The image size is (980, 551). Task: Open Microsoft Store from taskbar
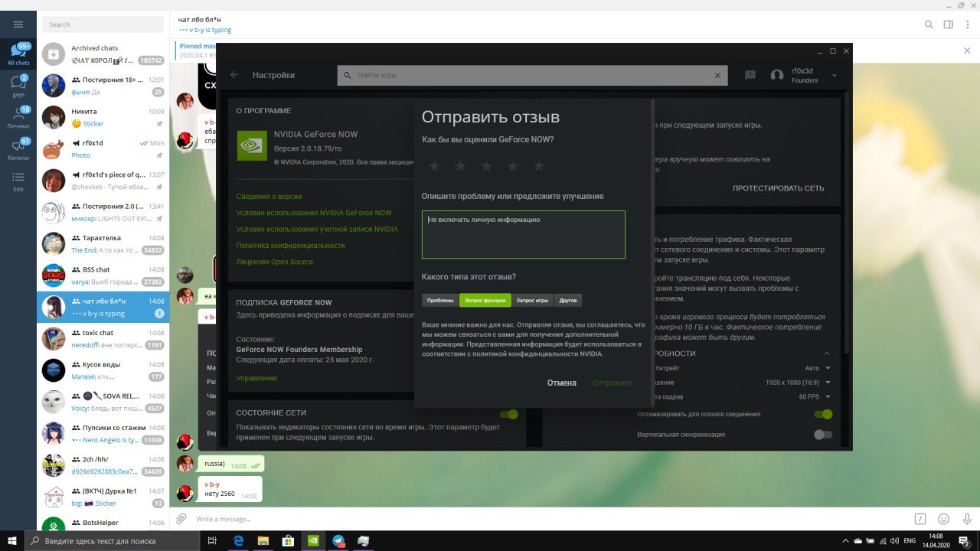(289, 541)
